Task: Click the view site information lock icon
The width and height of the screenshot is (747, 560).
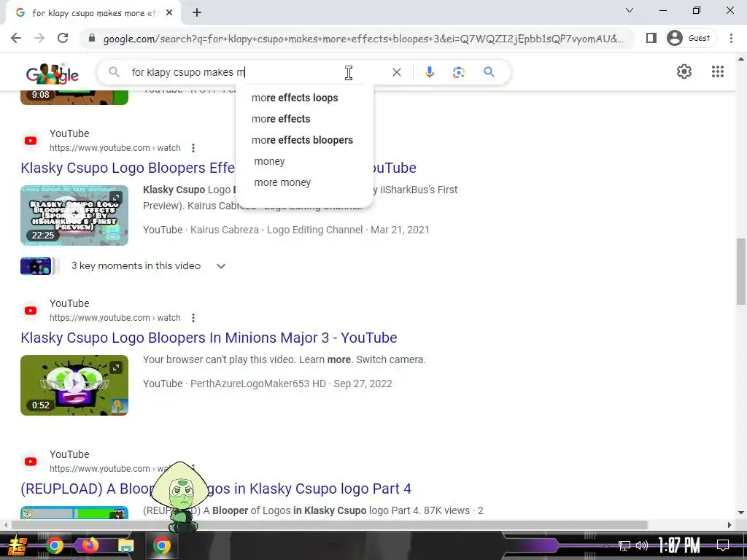Action: (92, 39)
